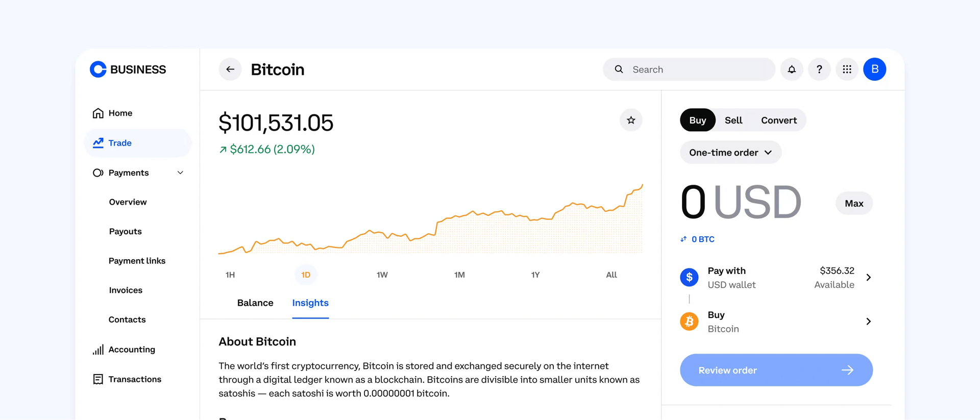Collapse the Payments section
The height and width of the screenshot is (420, 980).
[180, 172]
